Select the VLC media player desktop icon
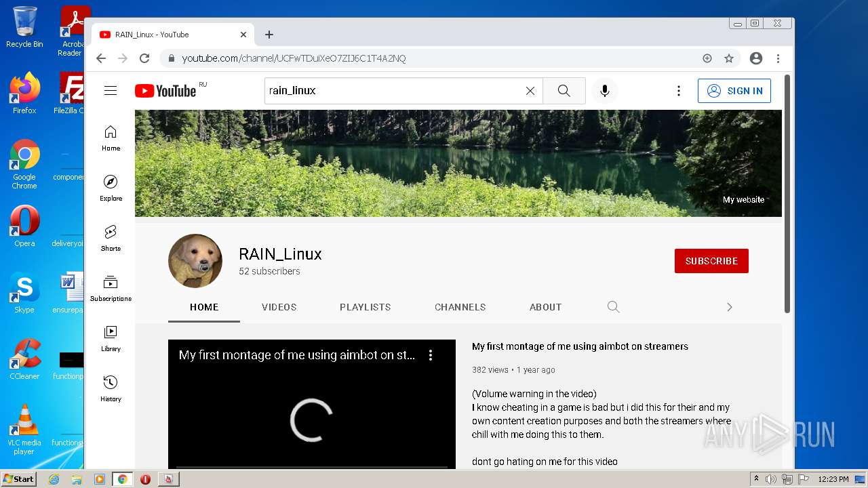The image size is (868, 488). click(24, 430)
